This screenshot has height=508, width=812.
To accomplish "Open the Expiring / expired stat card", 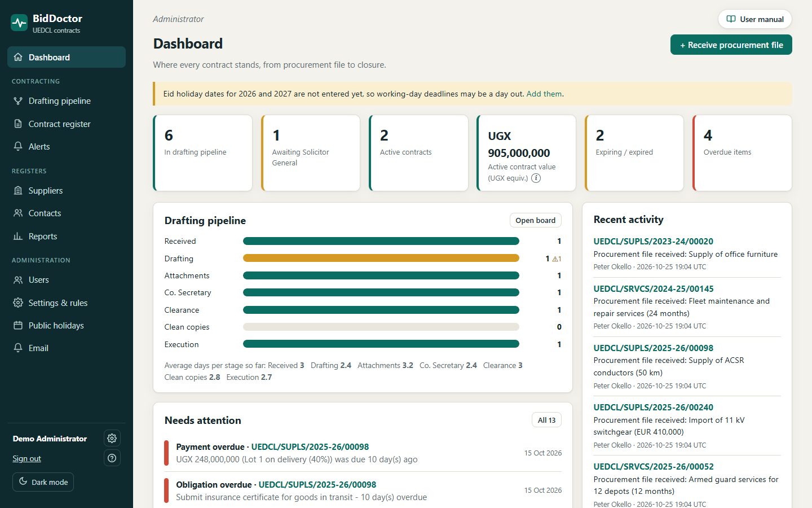I will [x=634, y=153].
